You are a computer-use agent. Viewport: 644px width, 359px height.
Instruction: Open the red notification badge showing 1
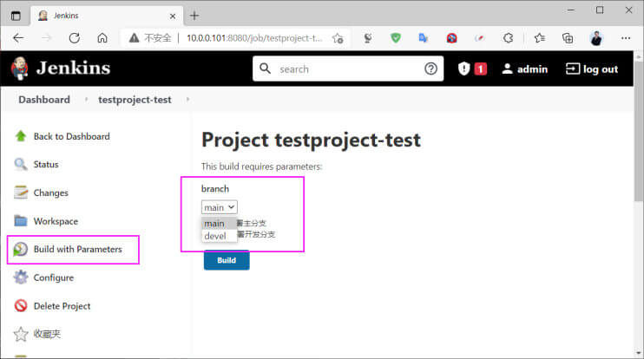coord(481,69)
